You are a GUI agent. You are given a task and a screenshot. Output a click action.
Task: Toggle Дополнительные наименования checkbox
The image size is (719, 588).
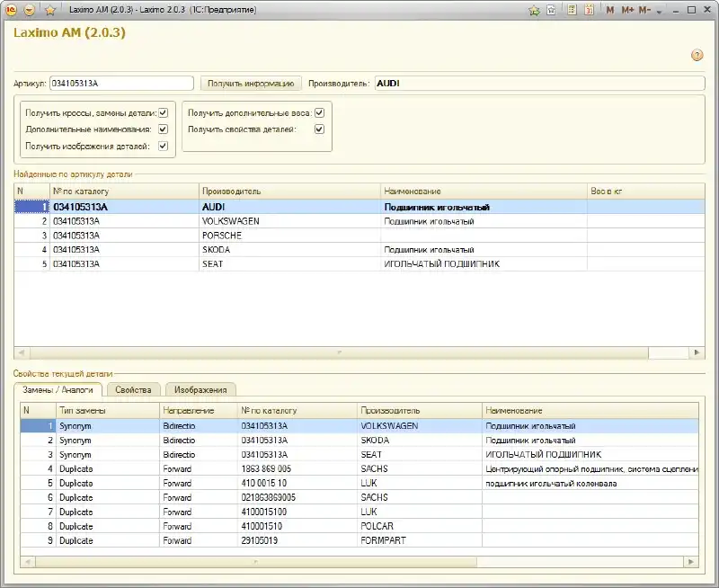(164, 129)
